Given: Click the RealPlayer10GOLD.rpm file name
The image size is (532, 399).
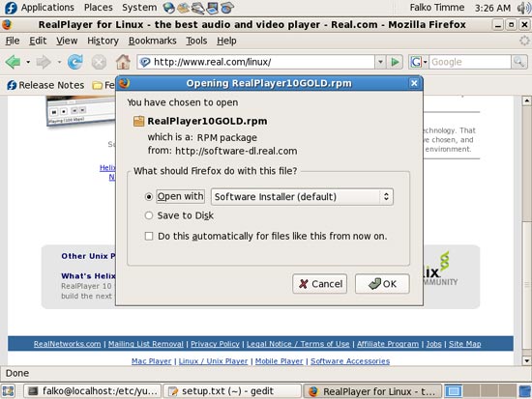Looking at the screenshot, I should pyautogui.click(x=207, y=121).
